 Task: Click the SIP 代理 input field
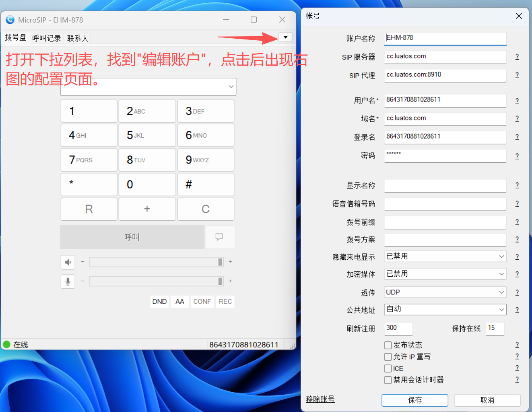tap(445, 75)
